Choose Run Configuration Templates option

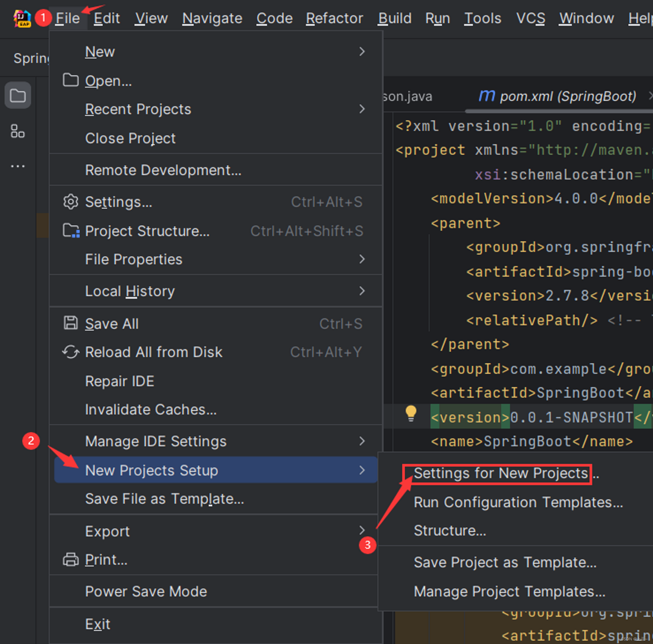[x=518, y=502]
